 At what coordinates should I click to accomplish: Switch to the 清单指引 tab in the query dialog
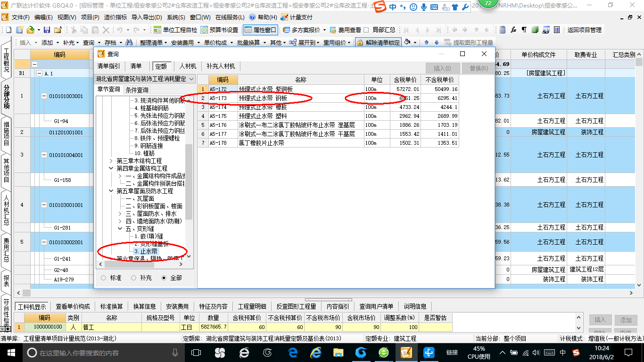pyautogui.click(x=108, y=66)
